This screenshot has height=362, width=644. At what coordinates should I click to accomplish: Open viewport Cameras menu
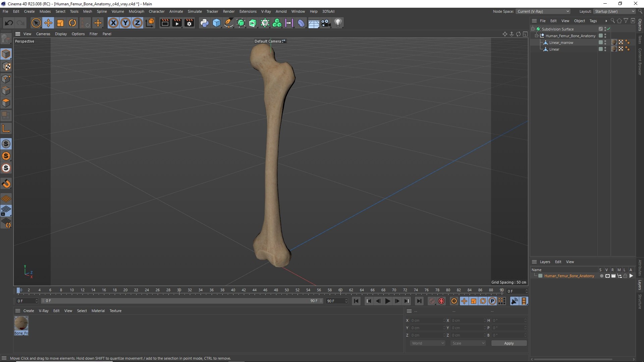coord(43,34)
